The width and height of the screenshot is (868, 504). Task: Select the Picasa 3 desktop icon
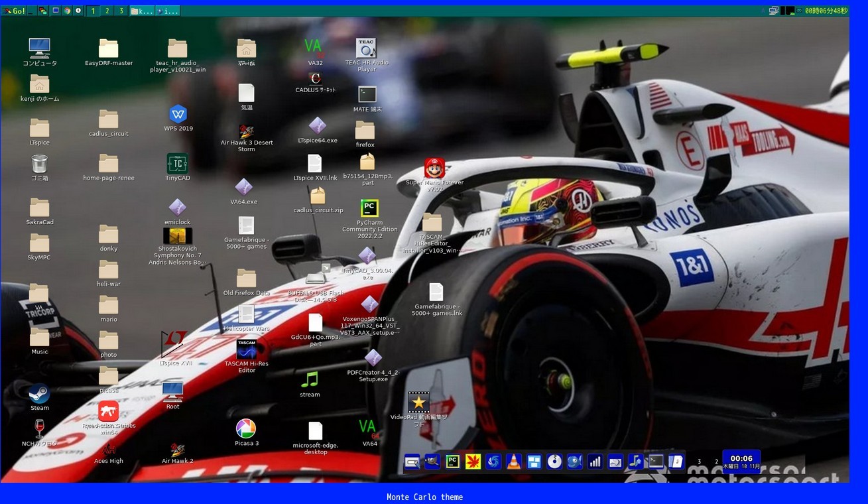246,428
